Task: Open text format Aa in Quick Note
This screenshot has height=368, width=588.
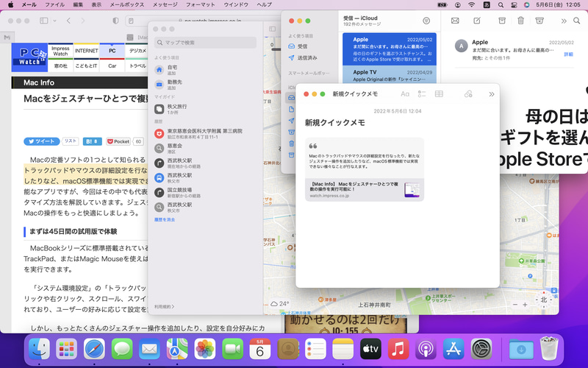Action: (405, 94)
